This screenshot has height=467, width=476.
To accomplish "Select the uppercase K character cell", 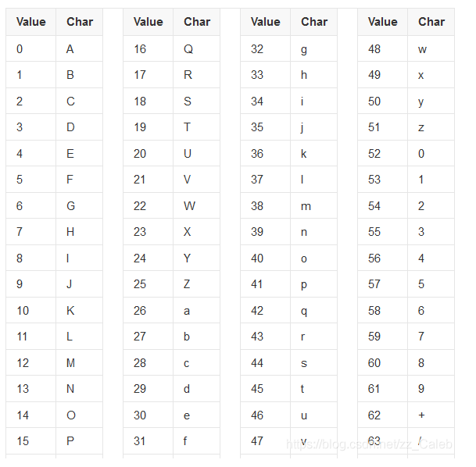I will pyautogui.click(x=79, y=310).
